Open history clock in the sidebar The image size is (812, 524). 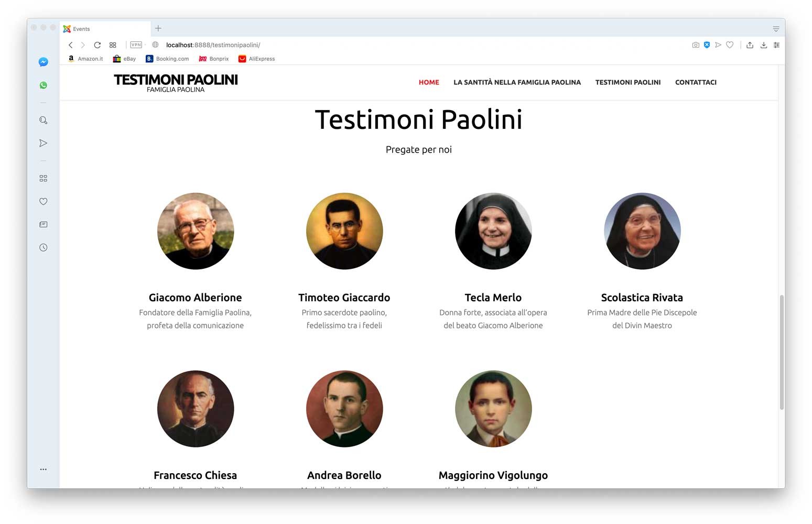(x=44, y=247)
